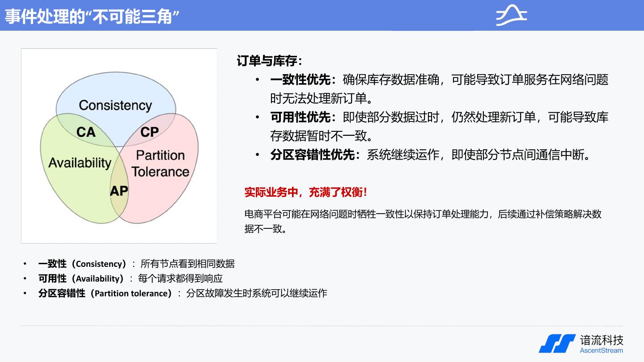Click the CA label in Venn diagram
Image resolution: width=644 pixels, height=362 pixels.
[x=86, y=132]
